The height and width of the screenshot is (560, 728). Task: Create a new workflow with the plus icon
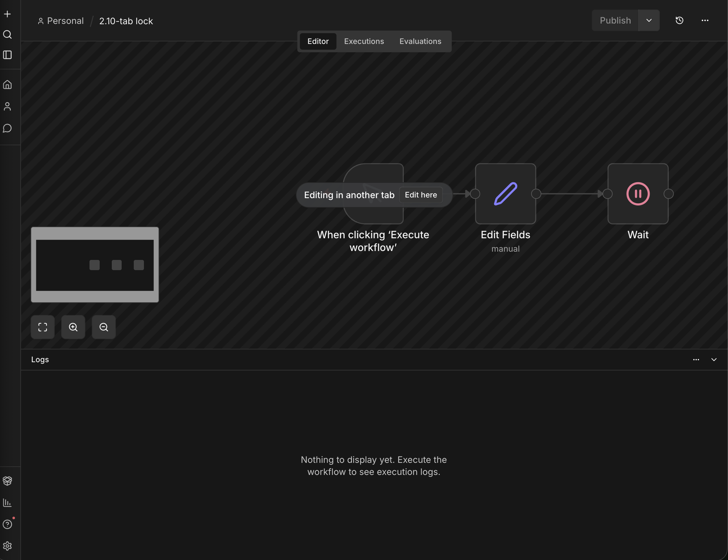coord(7,14)
